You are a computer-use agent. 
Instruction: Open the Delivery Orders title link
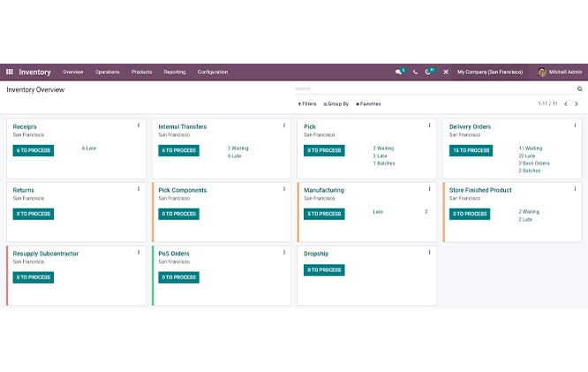click(x=471, y=127)
